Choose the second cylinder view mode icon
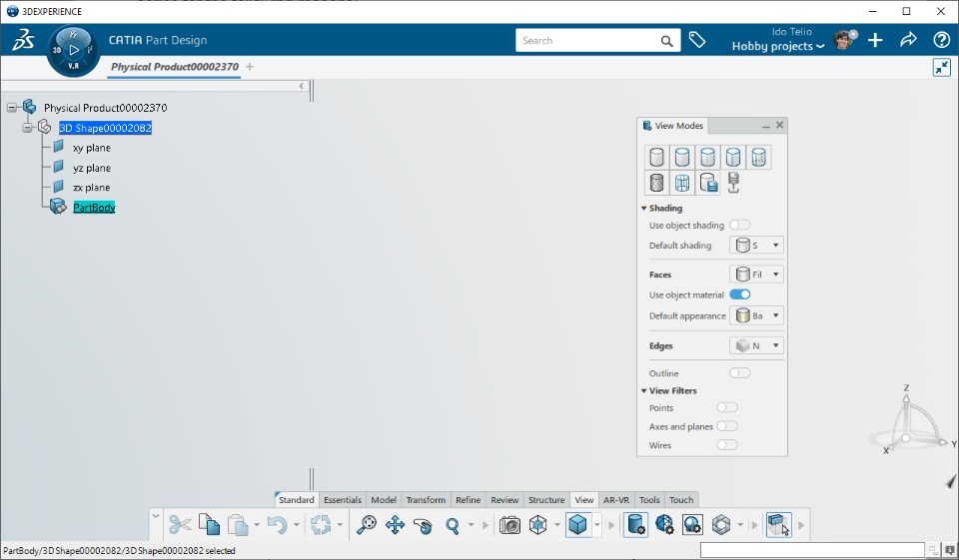The height and width of the screenshot is (560, 959). [x=682, y=157]
